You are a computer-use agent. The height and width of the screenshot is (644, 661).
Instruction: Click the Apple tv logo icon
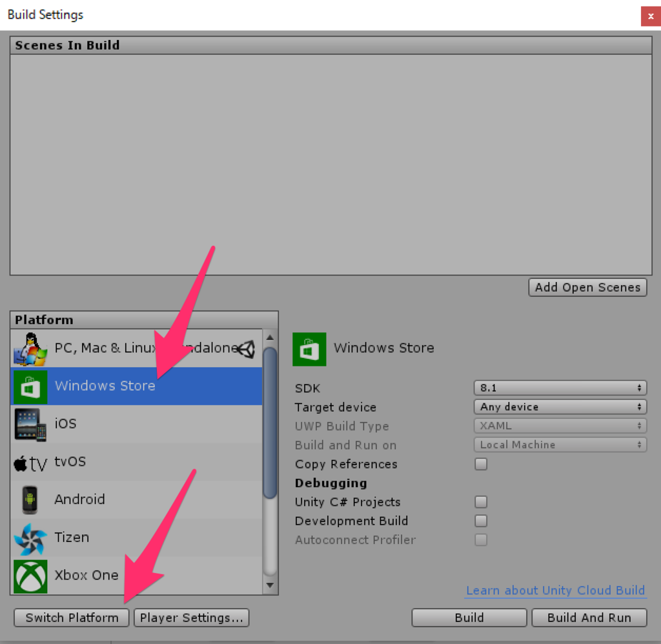tap(30, 463)
